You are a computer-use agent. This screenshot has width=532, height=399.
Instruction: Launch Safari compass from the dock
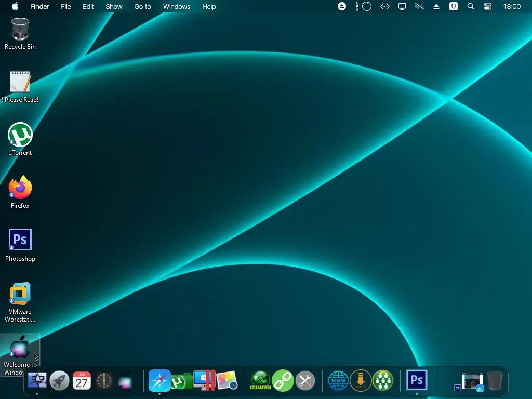coord(159,380)
